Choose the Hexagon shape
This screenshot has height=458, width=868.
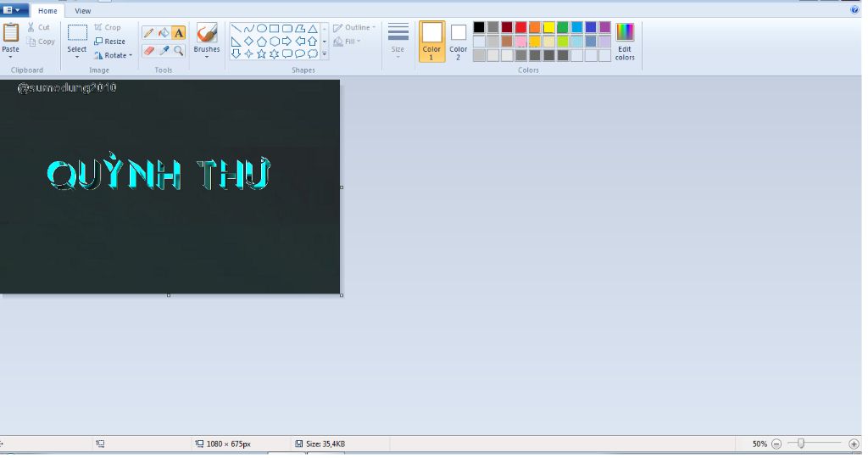(x=274, y=42)
